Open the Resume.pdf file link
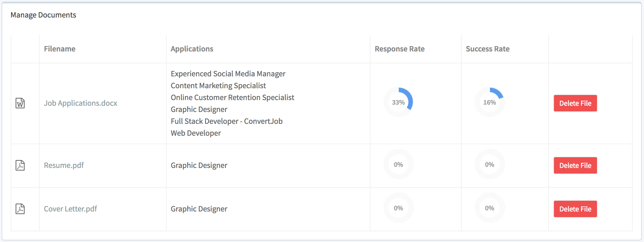The image size is (644, 242). [64, 165]
